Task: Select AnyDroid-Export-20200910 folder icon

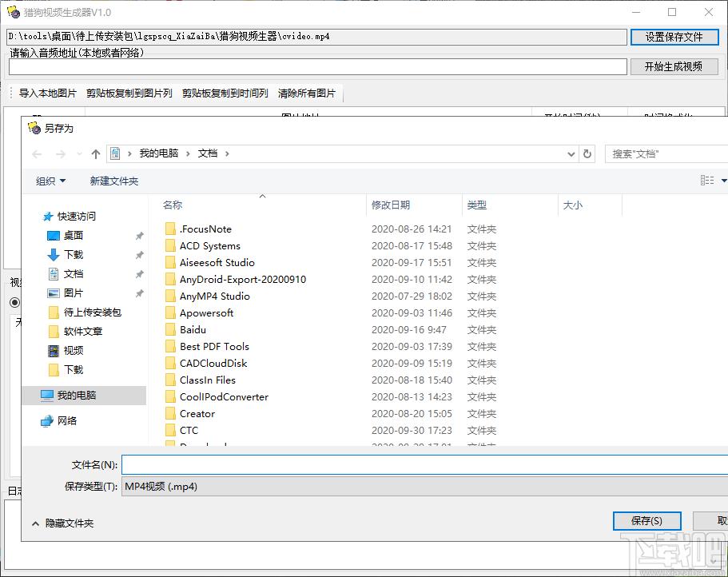Action: [170, 279]
